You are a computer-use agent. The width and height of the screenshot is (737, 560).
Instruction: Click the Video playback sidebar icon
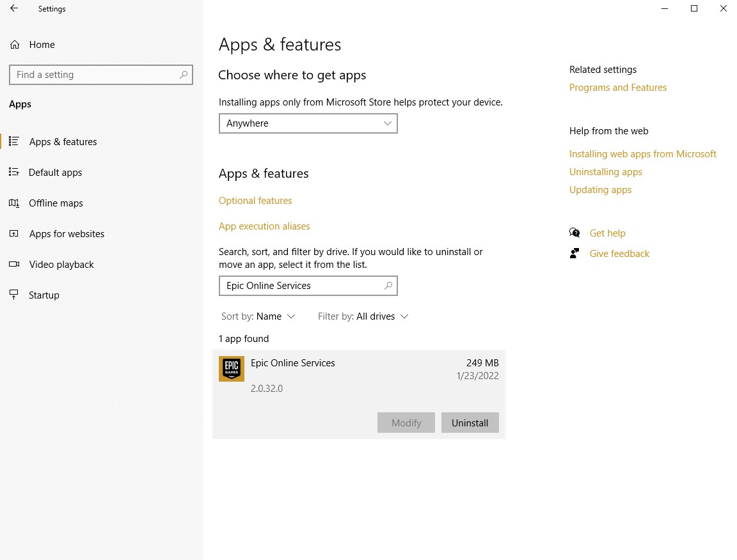pyautogui.click(x=14, y=265)
